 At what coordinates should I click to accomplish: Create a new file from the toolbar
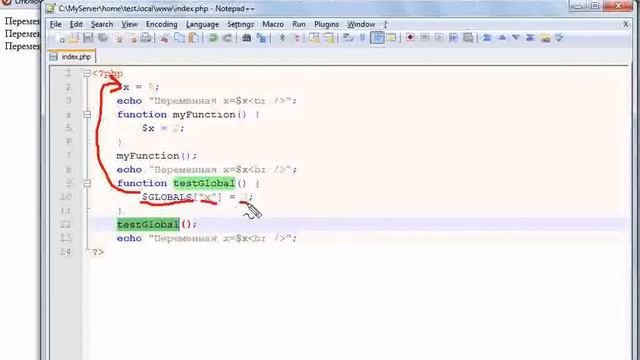pos(61,38)
